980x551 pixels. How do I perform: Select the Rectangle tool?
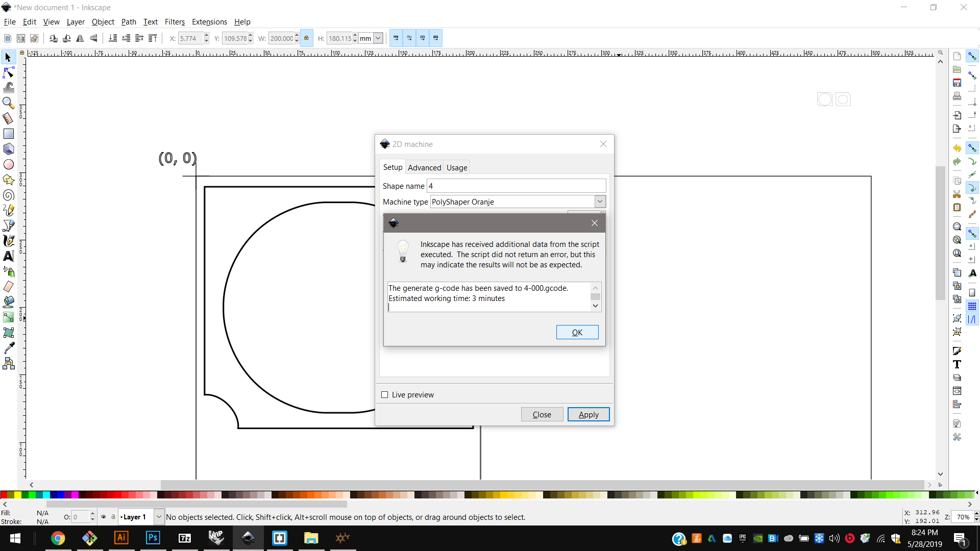(8, 134)
